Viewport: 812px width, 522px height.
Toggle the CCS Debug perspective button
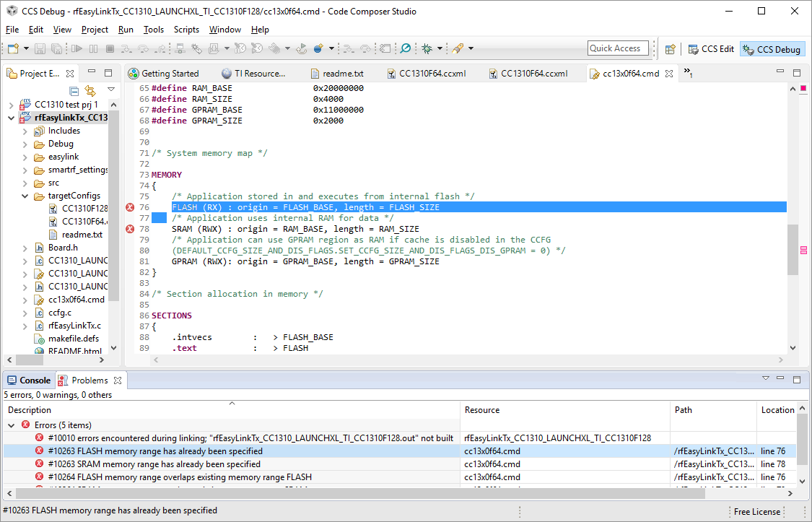772,49
